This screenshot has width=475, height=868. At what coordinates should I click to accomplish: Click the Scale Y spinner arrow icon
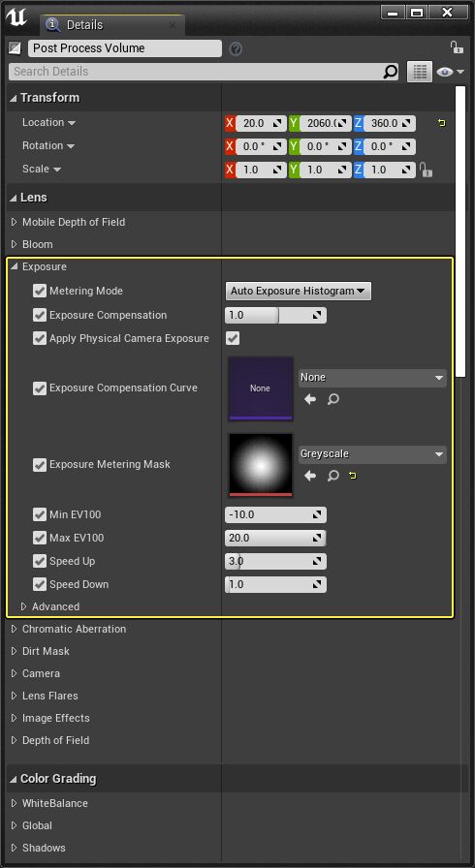coord(343,170)
